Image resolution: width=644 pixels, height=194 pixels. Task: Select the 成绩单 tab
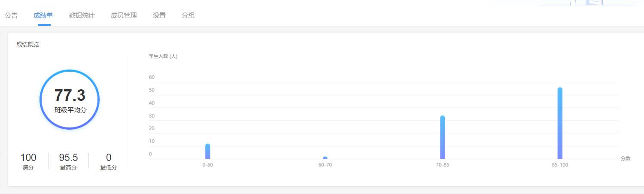[43, 15]
